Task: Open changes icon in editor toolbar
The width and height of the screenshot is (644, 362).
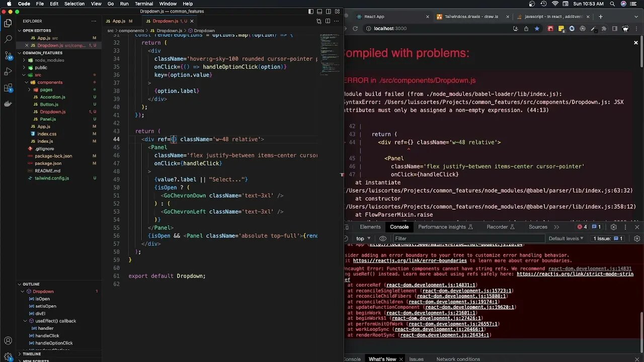Action: coord(318,21)
